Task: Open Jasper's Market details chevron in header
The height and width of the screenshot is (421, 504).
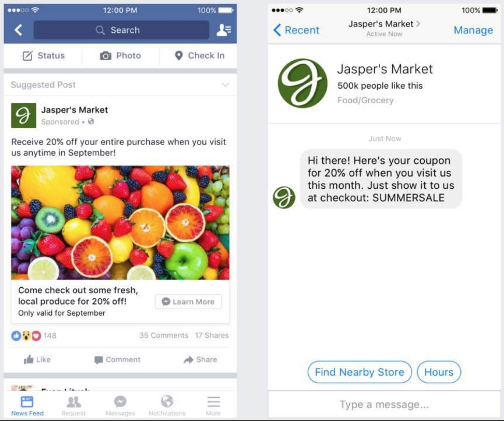Action: pyautogui.click(x=418, y=23)
